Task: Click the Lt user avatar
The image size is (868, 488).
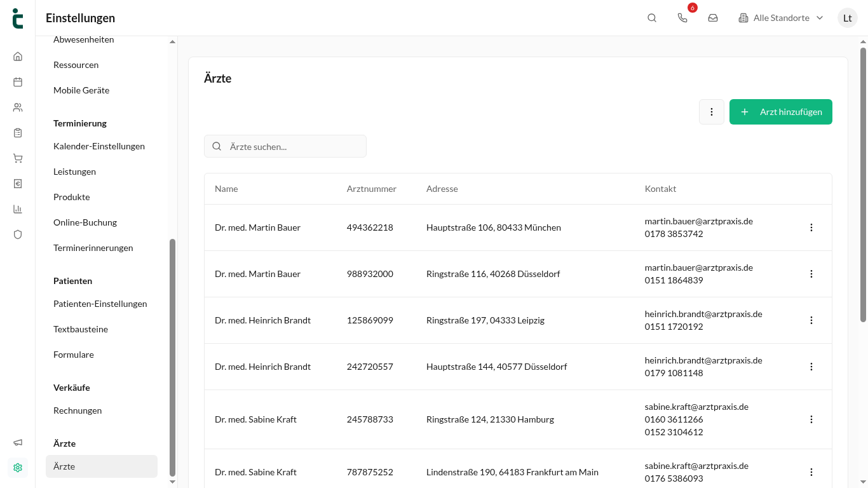Action: (848, 18)
